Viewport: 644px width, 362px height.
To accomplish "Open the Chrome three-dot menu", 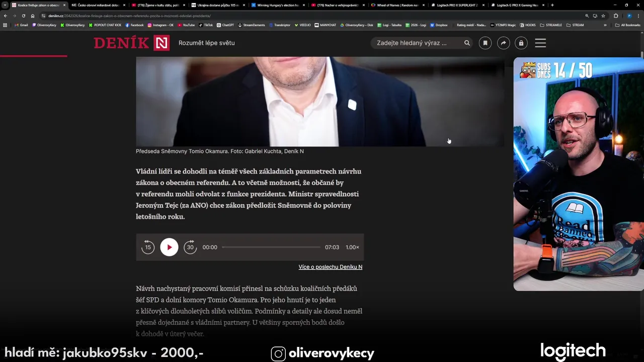I will (639, 16).
